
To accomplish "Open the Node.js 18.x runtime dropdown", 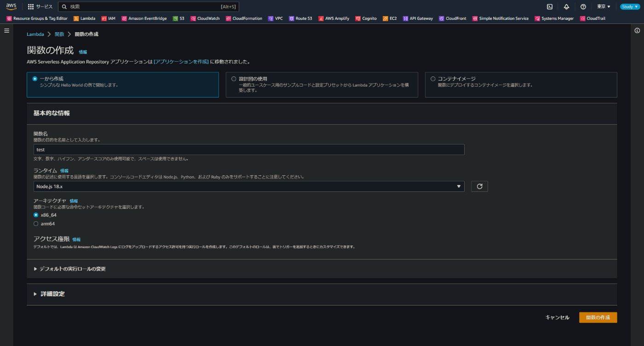I will point(249,186).
